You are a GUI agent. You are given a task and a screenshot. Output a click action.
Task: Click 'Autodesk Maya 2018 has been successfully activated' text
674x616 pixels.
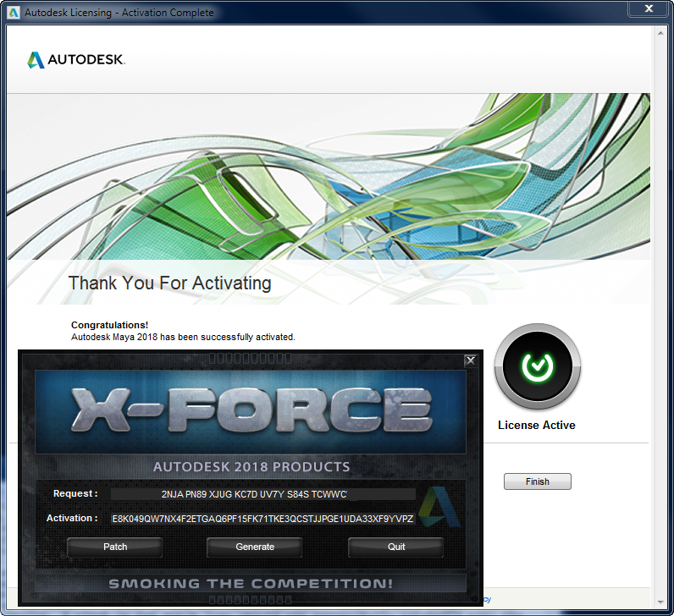tap(183, 338)
